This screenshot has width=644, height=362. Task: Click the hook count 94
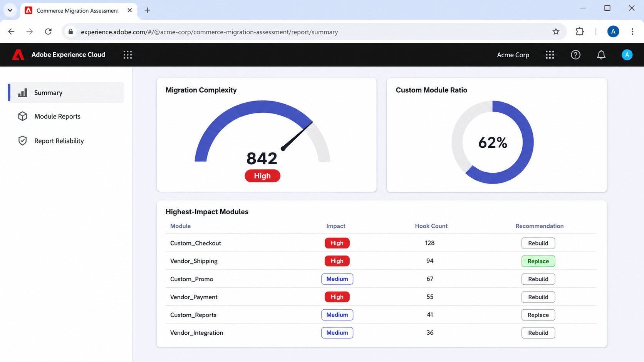tap(430, 261)
